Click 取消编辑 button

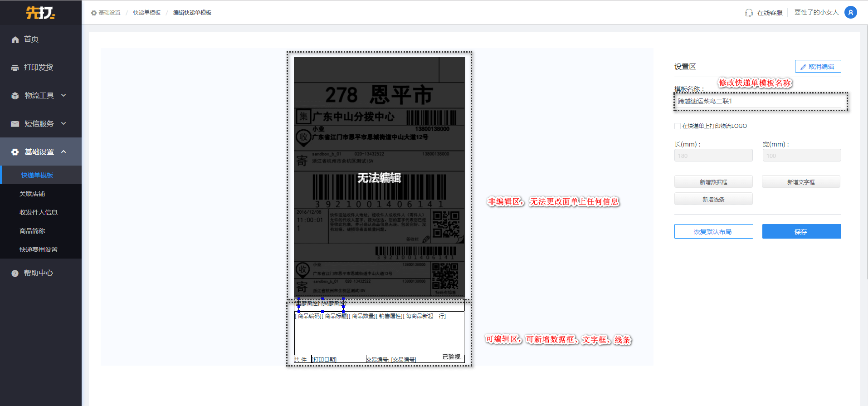point(818,66)
